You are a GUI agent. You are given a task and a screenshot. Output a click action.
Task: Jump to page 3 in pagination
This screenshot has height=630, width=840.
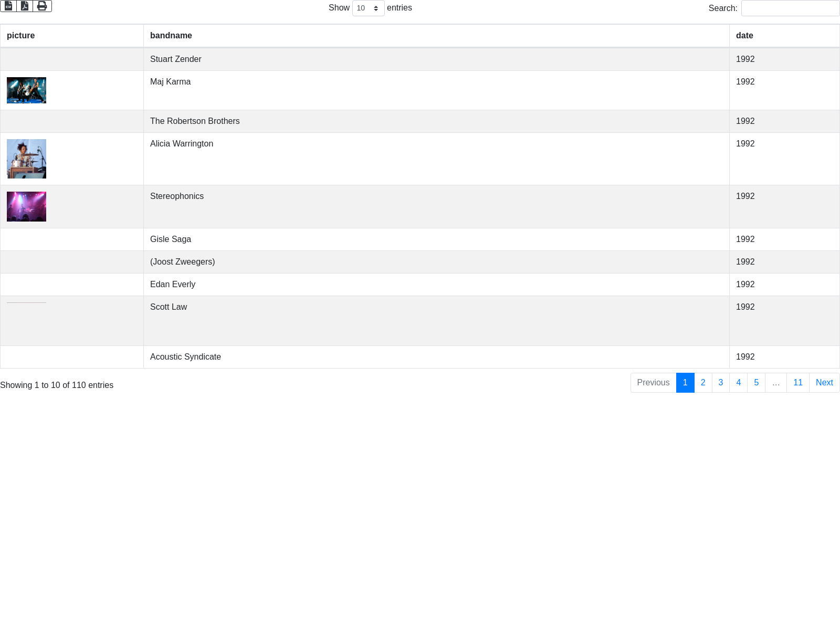pyautogui.click(x=721, y=383)
